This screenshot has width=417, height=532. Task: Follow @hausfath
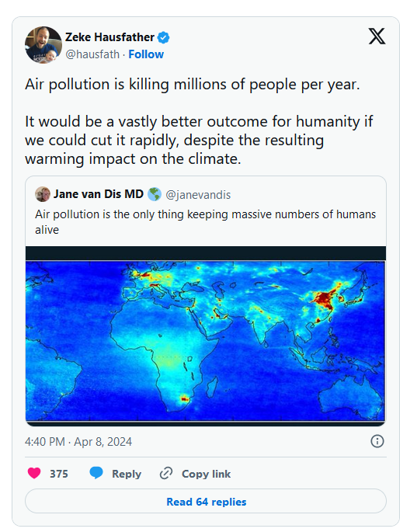(x=146, y=54)
